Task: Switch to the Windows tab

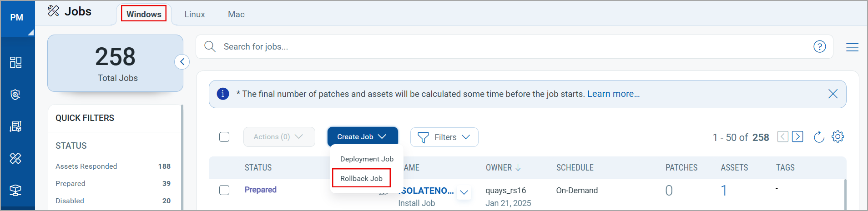Action: [144, 14]
